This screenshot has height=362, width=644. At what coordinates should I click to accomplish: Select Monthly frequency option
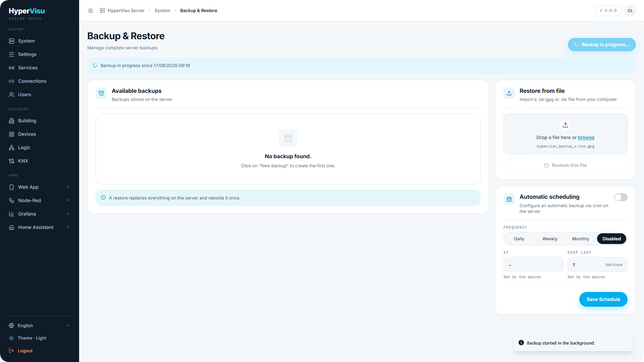pyautogui.click(x=581, y=239)
